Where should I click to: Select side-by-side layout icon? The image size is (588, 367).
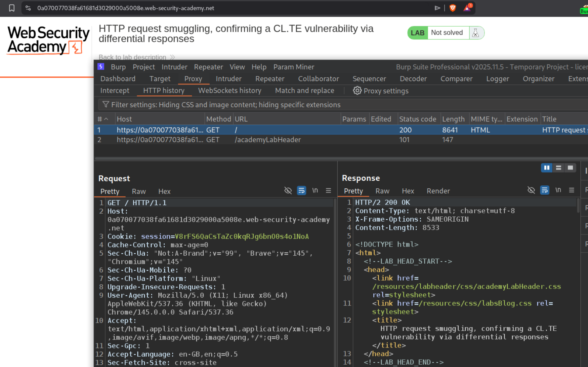tap(547, 168)
